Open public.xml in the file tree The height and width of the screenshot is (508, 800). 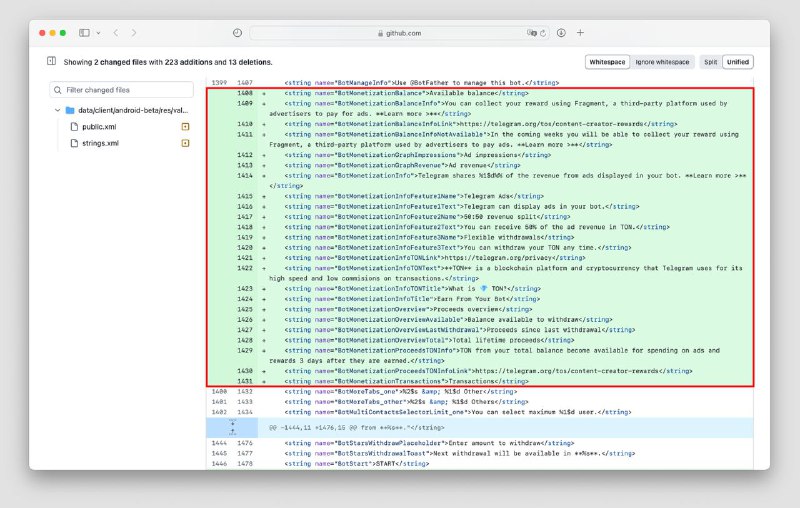tap(99, 127)
